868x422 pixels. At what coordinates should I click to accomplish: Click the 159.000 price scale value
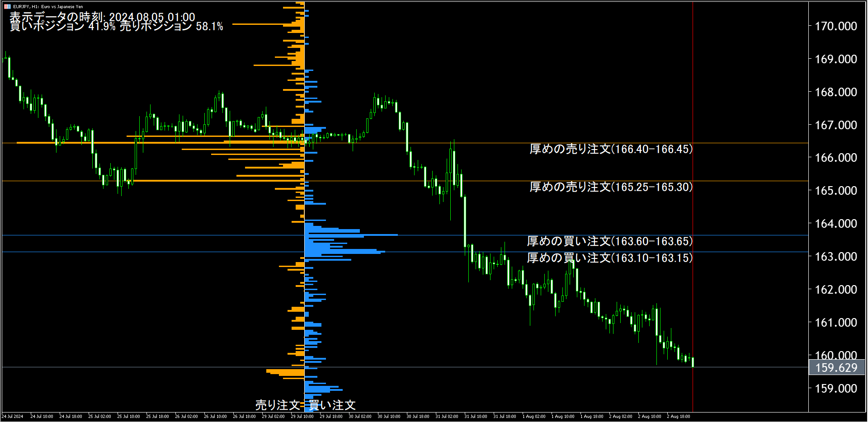(x=836, y=389)
